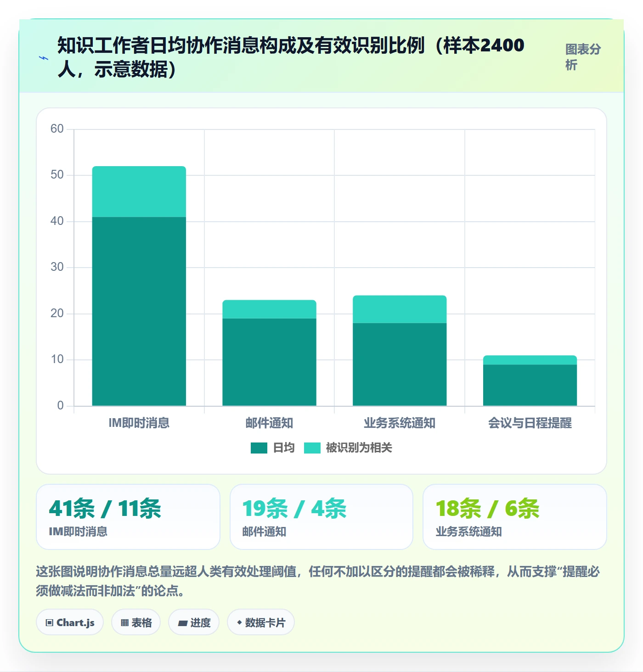Click the 业务系统通知 x-axis label
The image size is (643, 672).
(x=400, y=423)
